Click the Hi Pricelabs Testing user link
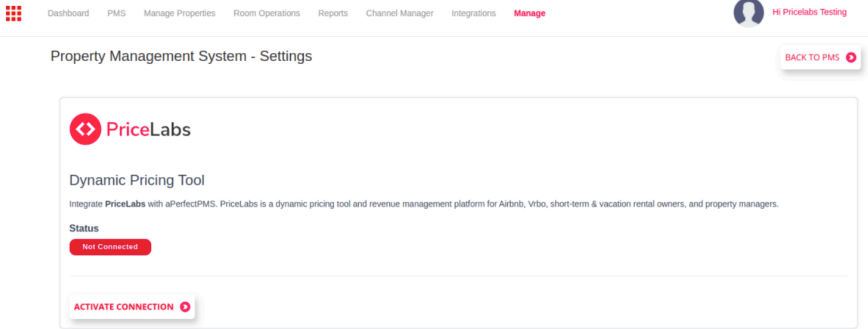Image resolution: width=868 pixels, height=329 pixels. tap(809, 12)
